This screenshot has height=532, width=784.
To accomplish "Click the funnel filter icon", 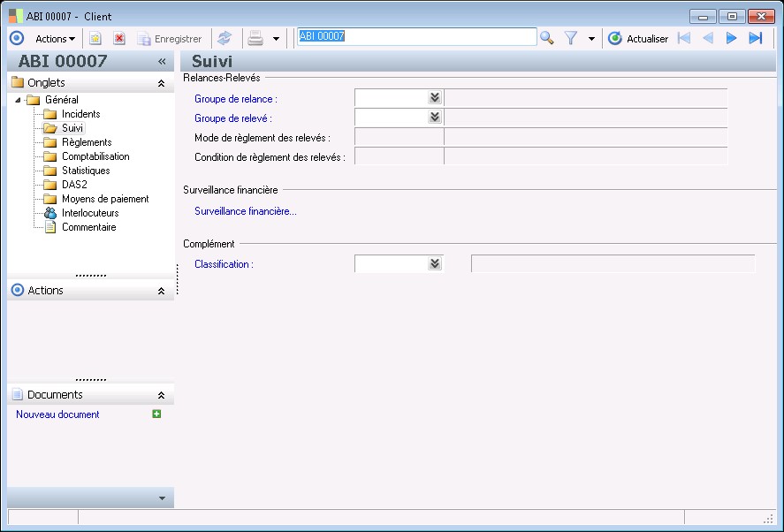I will pos(571,38).
